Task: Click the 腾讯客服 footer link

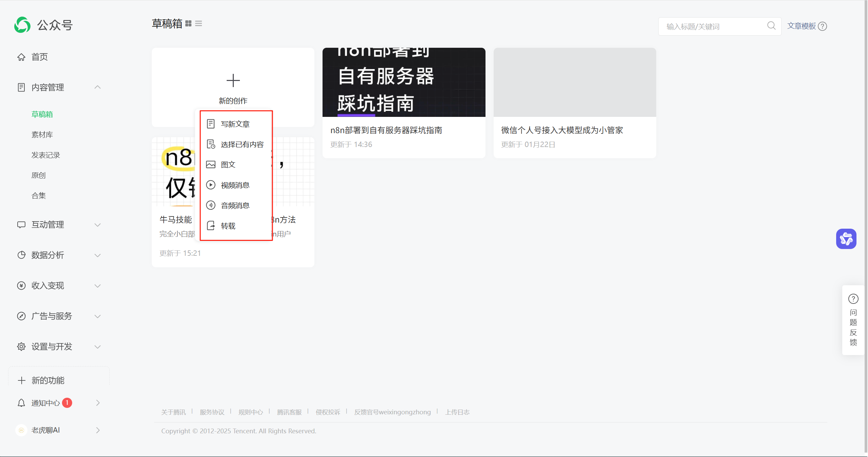Action: point(289,412)
